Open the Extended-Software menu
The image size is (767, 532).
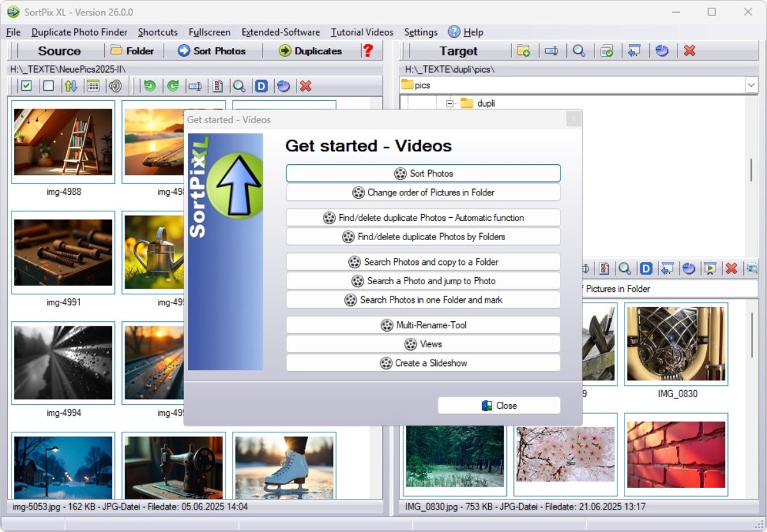pyautogui.click(x=281, y=32)
